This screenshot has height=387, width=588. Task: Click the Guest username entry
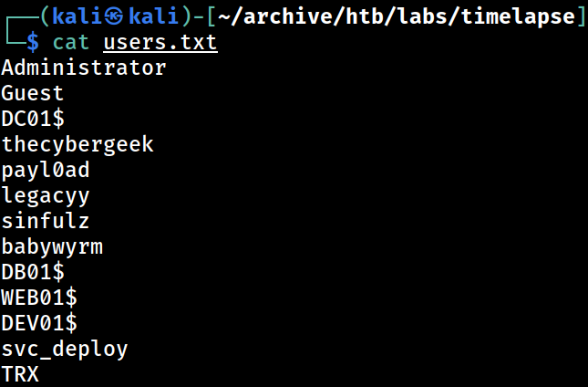(x=32, y=93)
